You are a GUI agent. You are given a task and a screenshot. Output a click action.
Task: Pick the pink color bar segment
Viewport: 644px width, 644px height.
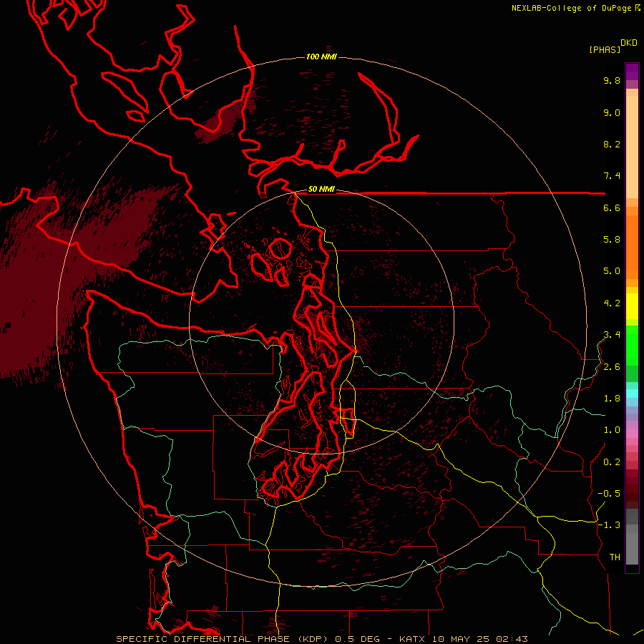(x=632, y=434)
